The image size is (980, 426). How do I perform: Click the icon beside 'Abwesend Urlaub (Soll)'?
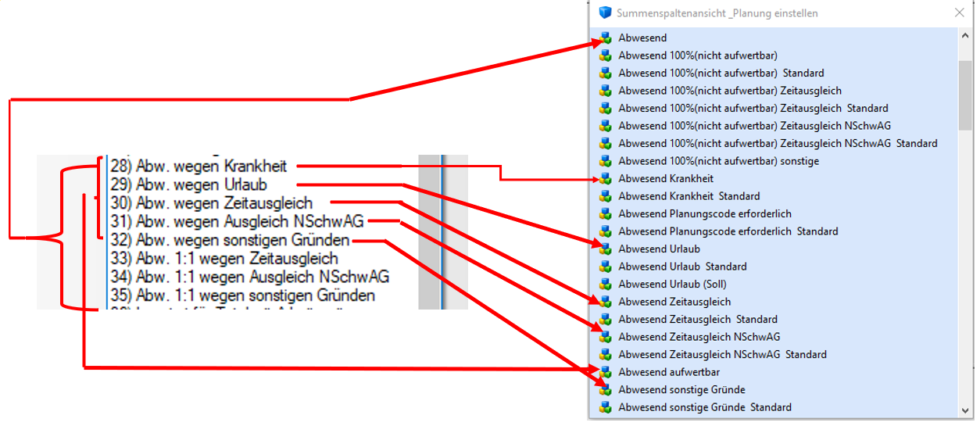604,285
